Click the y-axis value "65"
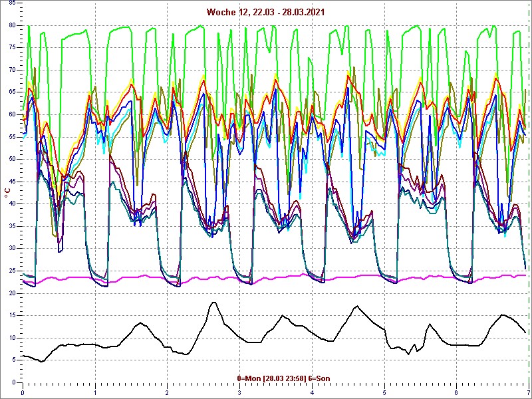The width and height of the screenshot is (532, 399). [12, 92]
